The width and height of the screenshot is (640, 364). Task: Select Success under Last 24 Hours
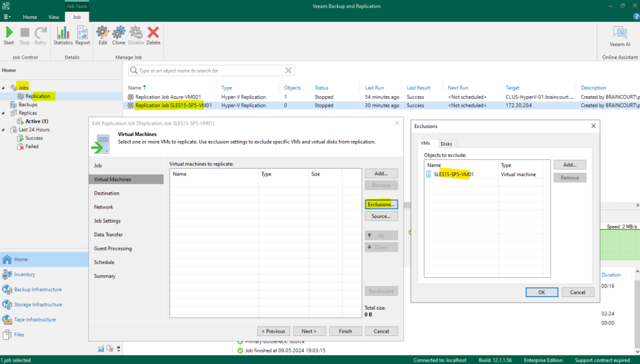pos(34,138)
